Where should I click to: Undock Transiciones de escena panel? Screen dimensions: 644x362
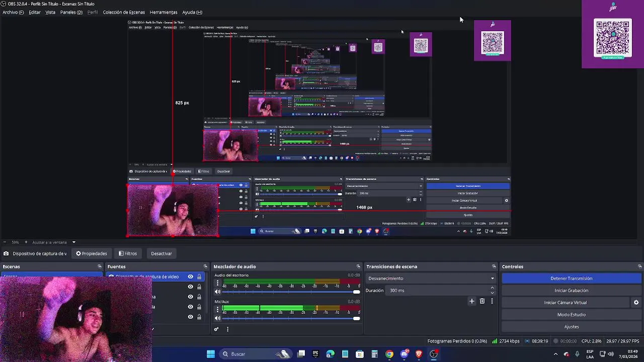pos(494,266)
